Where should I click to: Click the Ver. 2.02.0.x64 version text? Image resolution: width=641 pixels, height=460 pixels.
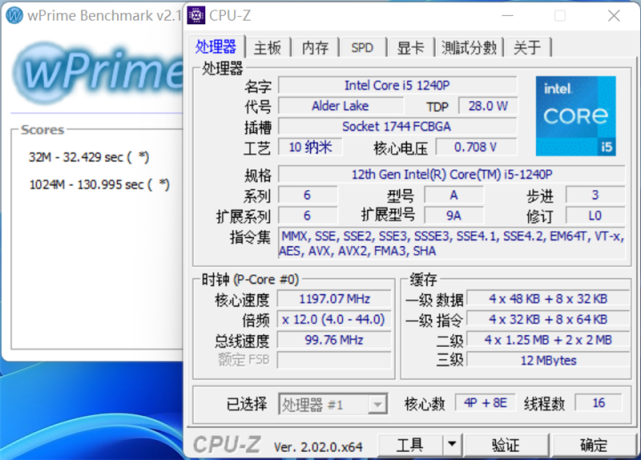click(318, 447)
